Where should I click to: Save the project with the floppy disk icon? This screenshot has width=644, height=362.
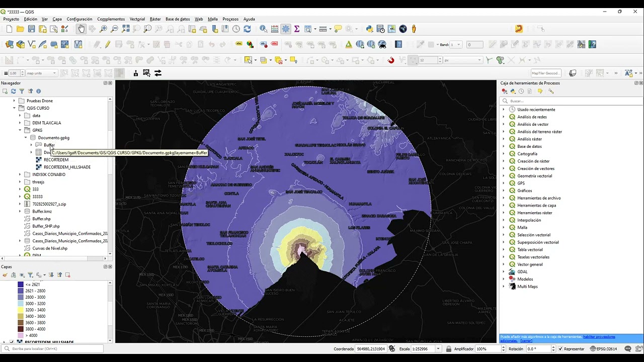[x=31, y=29]
